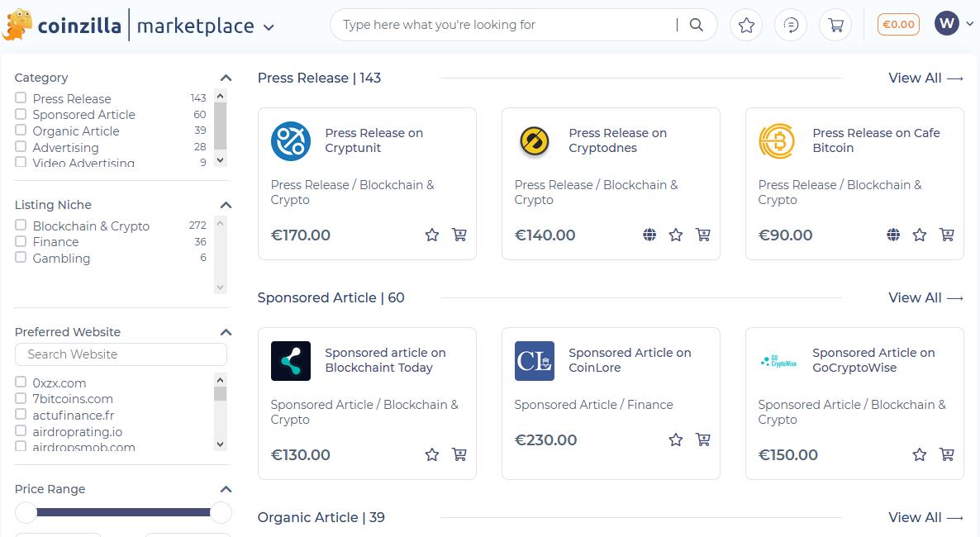
Task: Open Press Release on Cafe Bitcoin title
Action: click(876, 140)
